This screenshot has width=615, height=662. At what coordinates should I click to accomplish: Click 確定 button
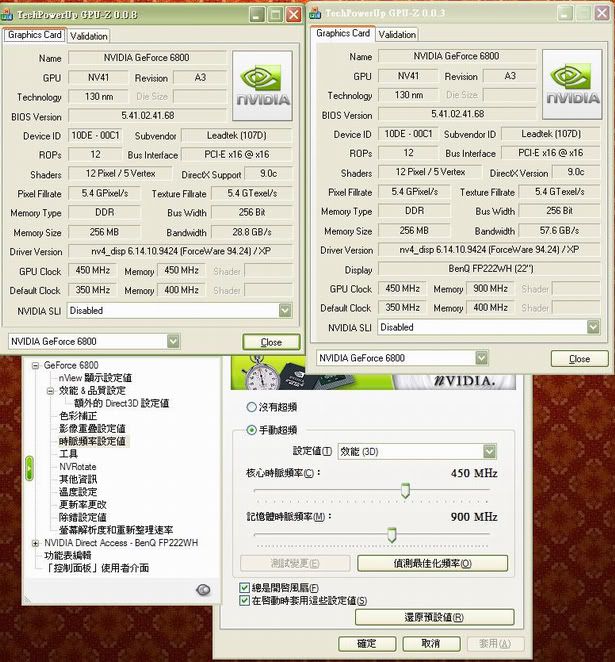pos(367,643)
